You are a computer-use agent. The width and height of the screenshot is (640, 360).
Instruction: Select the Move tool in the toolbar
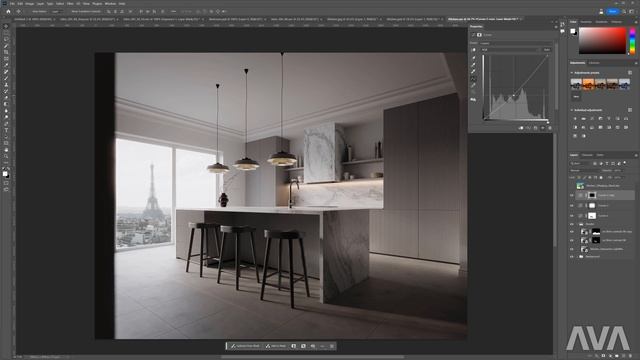pyautogui.click(x=6, y=27)
